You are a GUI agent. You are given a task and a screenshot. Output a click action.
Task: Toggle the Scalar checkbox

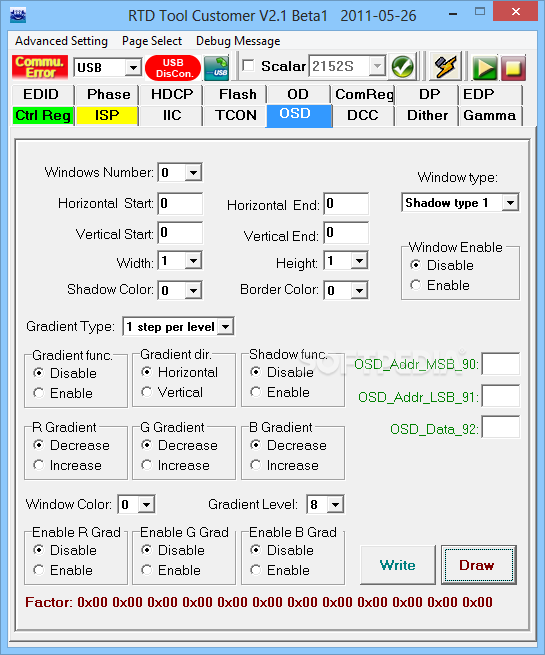click(248, 66)
